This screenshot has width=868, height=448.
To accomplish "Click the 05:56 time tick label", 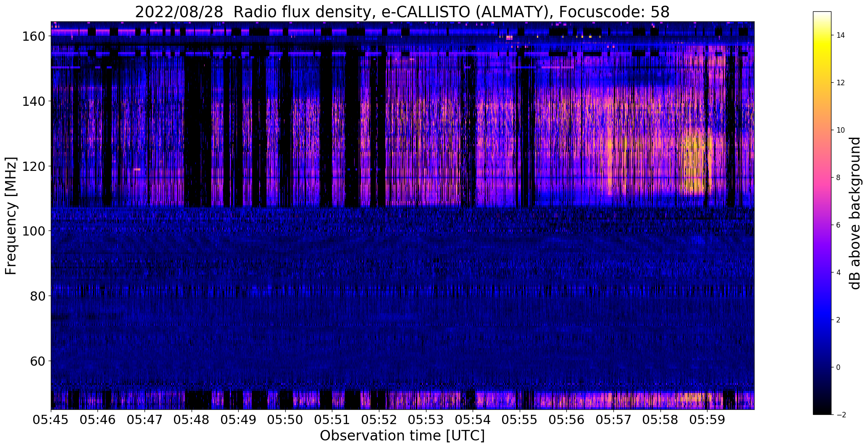I will (x=566, y=419).
